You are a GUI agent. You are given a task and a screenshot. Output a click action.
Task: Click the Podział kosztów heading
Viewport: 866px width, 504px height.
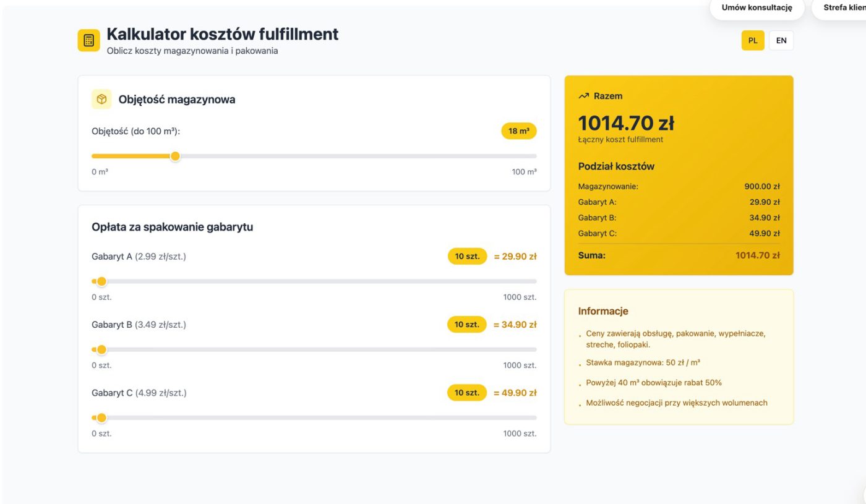pos(616,166)
